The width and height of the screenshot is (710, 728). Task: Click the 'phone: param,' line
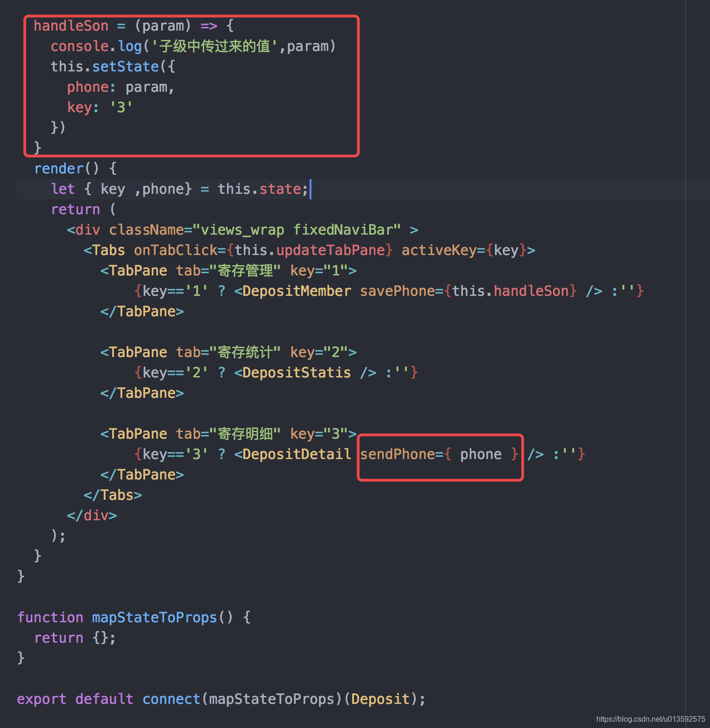click(120, 87)
